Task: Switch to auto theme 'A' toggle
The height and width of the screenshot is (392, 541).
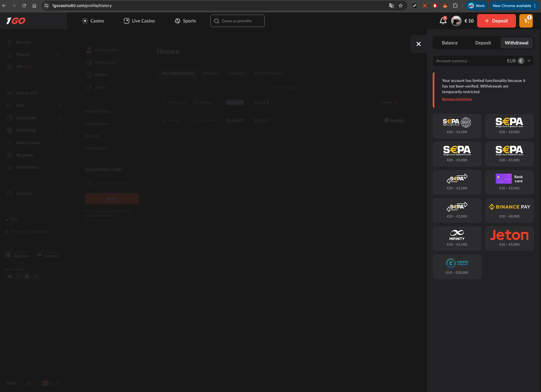Action: [29, 383]
